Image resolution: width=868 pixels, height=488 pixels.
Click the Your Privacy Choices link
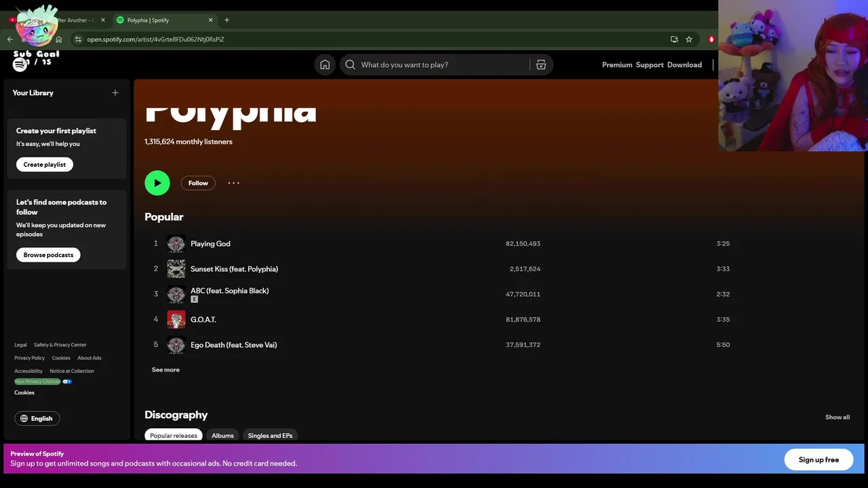(x=37, y=382)
